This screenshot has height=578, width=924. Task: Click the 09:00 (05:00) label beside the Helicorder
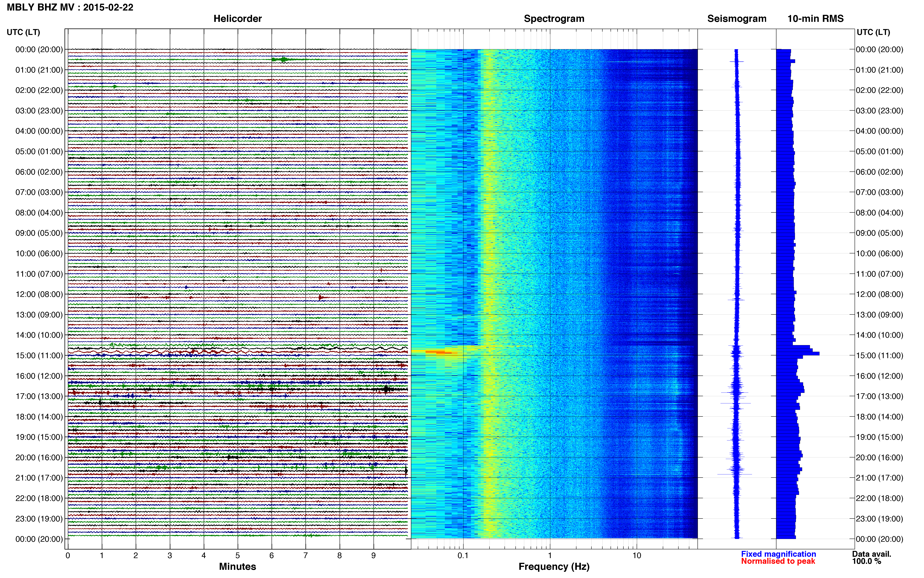39,233
